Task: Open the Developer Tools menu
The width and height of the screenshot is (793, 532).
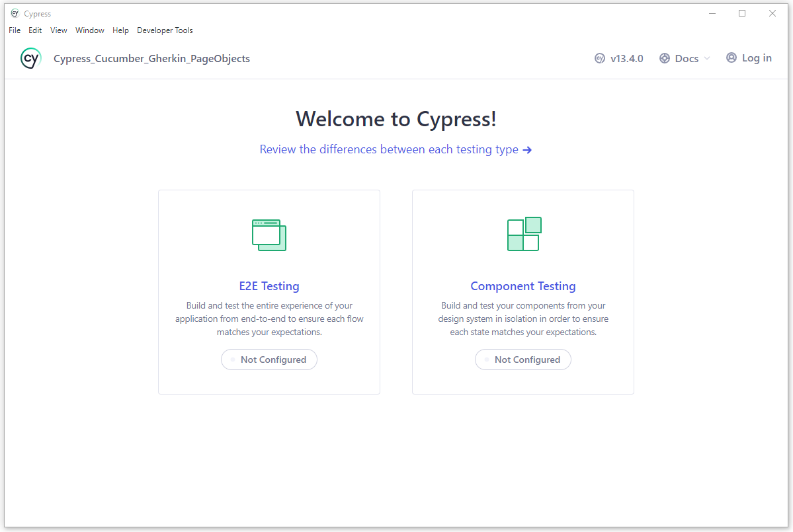Action: (165, 30)
